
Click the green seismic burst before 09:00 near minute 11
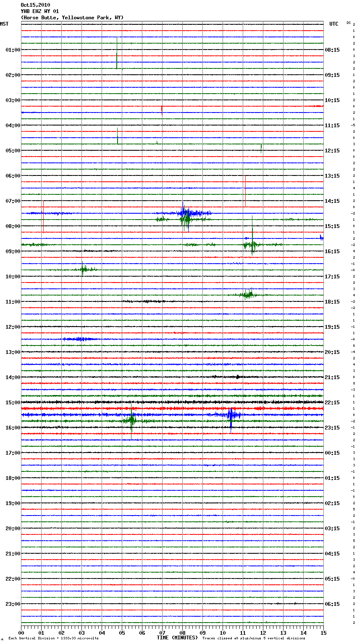pyautogui.click(x=252, y=244)
